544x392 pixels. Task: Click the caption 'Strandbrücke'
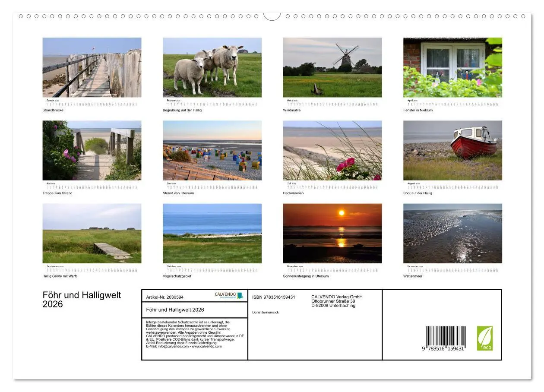(53, 110)
